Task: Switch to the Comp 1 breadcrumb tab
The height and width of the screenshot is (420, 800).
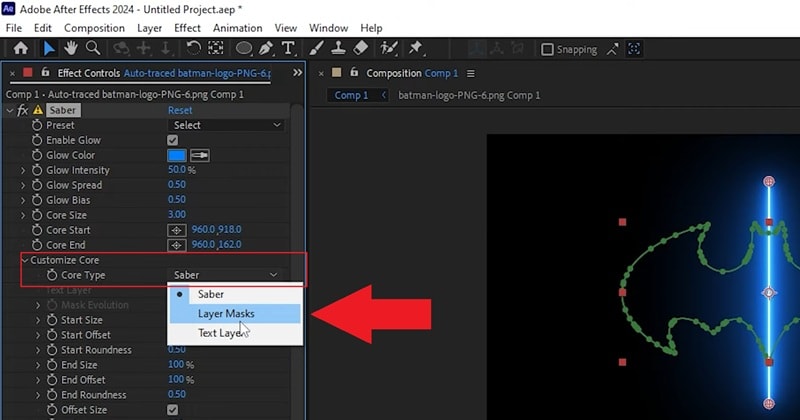Action: tap(351, 95)
